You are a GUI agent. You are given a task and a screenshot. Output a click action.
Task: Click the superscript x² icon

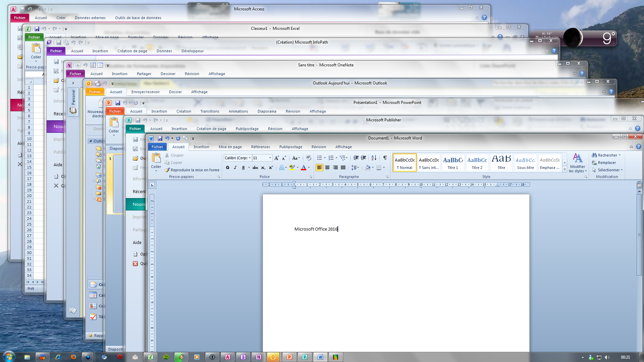(271, 168)
